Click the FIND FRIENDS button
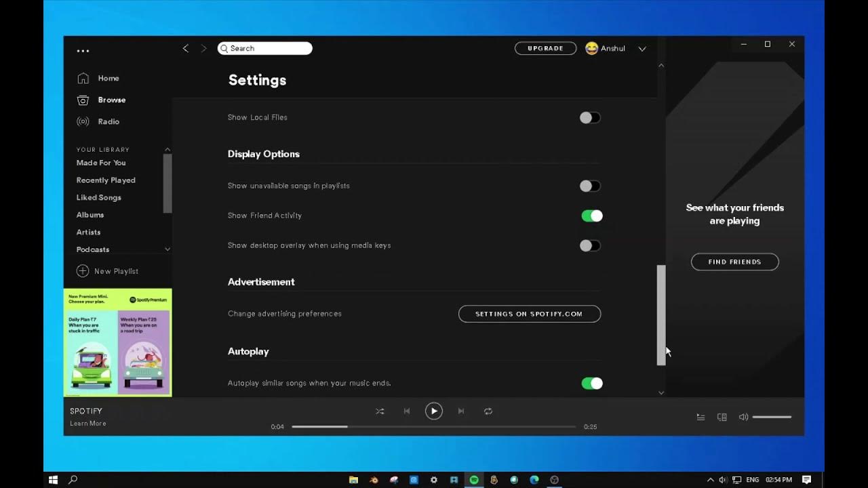 click(x=735, y=262)
